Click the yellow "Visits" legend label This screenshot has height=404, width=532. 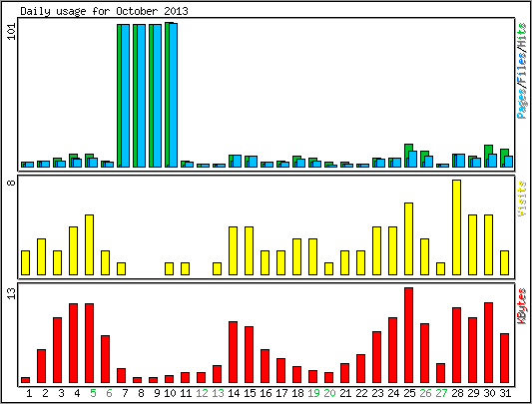click(522, 199)
